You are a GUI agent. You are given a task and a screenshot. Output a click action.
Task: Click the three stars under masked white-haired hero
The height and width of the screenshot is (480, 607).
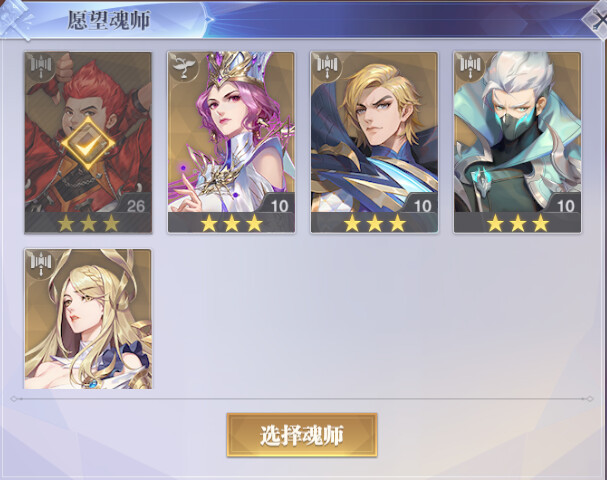point(518,223)
